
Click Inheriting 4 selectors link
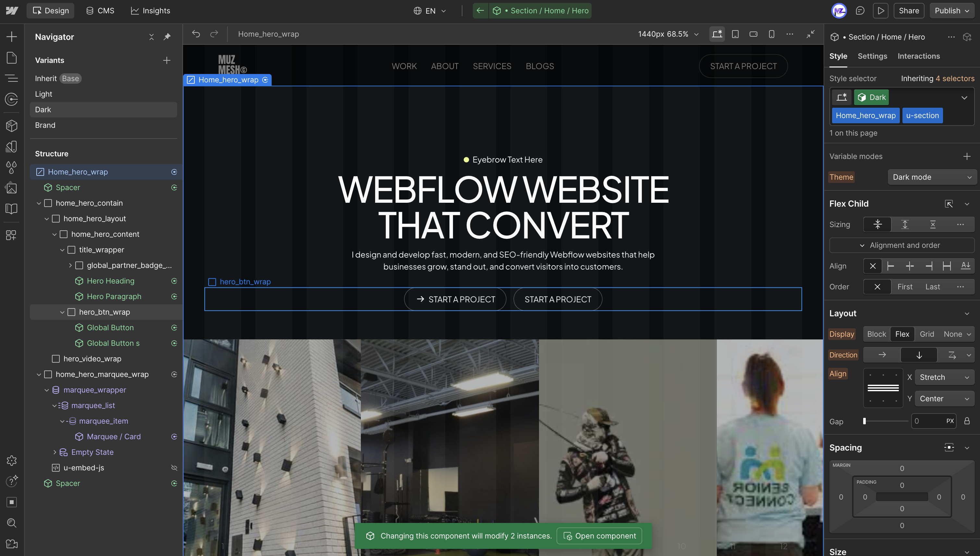(x=937, y=78)
